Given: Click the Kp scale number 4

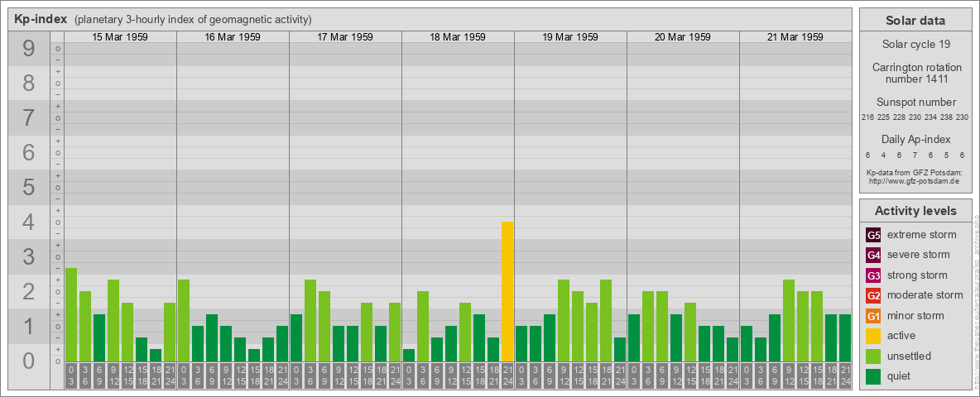Looking at the screenshot, I should (x=29, y=222).
